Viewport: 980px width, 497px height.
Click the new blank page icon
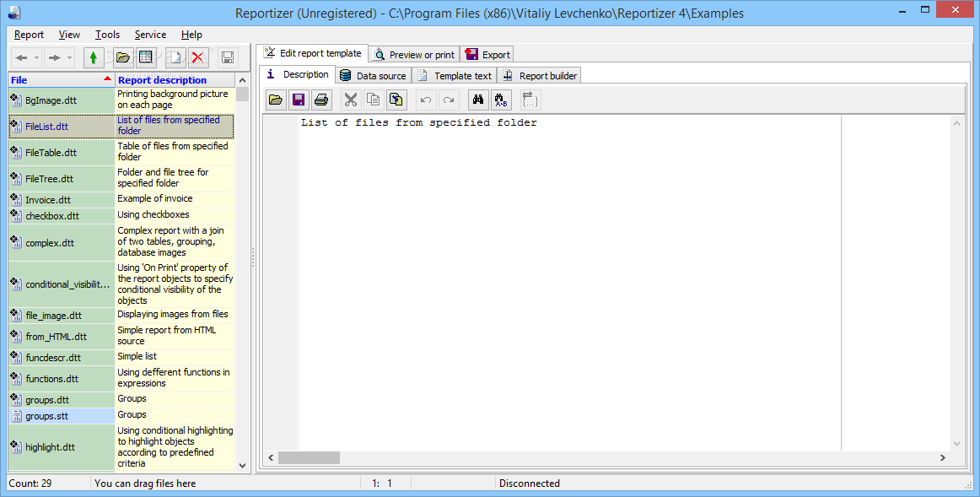point(175,58)
